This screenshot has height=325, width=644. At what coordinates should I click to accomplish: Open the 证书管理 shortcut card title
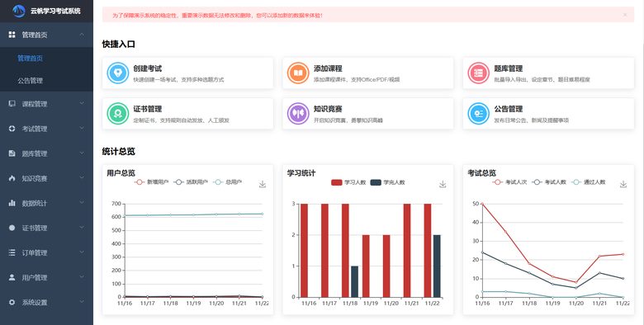coord(148,109)
